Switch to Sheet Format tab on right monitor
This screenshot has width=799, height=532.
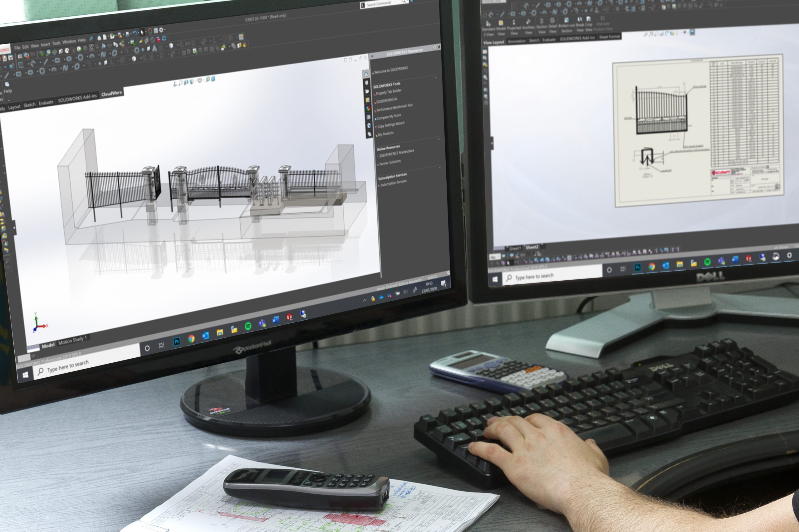[610, 37]
